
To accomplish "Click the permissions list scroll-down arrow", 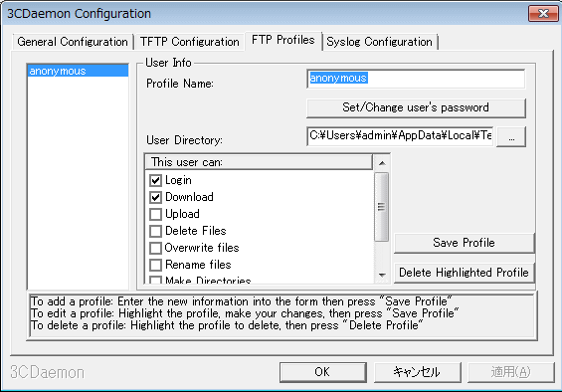I will coord(382,275).
